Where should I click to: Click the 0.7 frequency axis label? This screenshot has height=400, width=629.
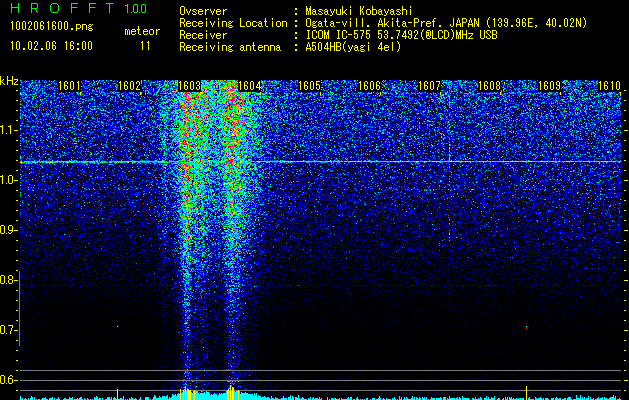(8, 330)
